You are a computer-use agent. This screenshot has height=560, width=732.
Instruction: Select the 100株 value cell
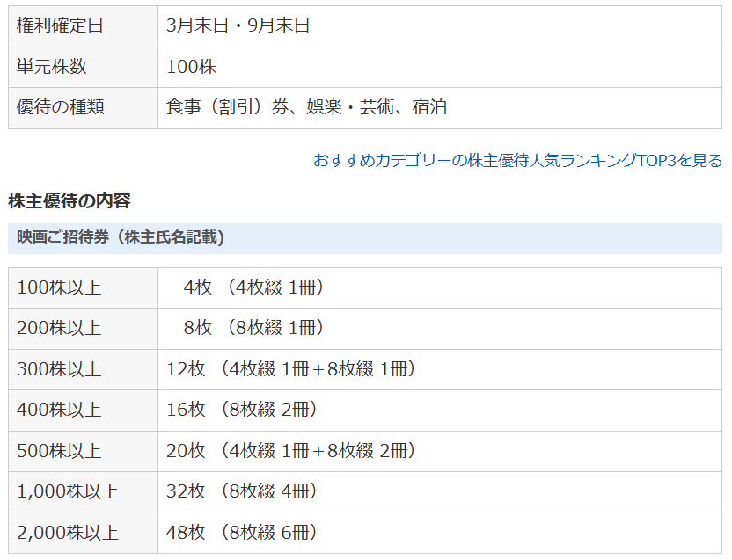440,67
